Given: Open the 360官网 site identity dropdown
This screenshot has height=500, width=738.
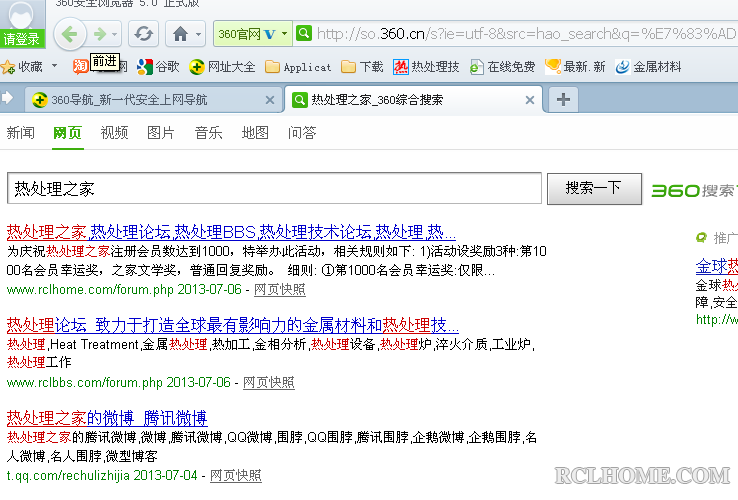Looking at the screenshot, I should pyautogui.click(x=253, y=34).
